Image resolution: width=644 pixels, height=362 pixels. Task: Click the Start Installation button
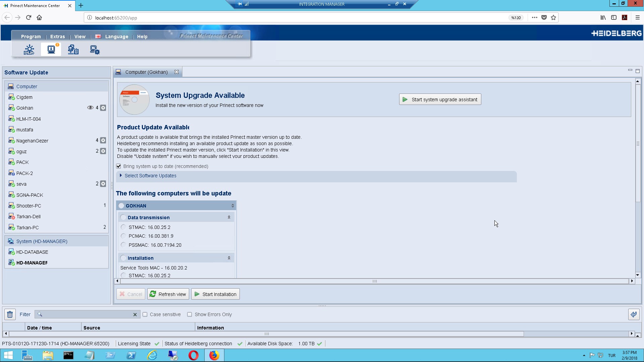coord(215,294)
